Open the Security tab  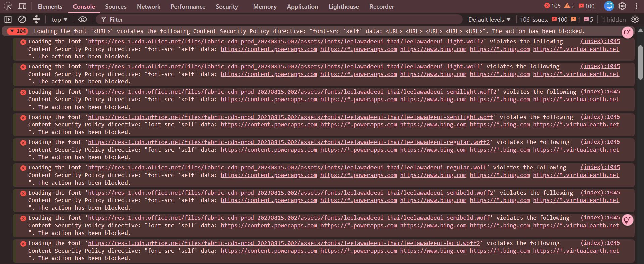[x=227, y=6]
